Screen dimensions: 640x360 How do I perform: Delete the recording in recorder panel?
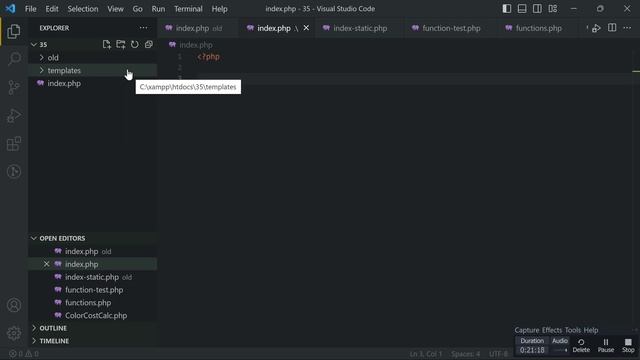(581, 346)
